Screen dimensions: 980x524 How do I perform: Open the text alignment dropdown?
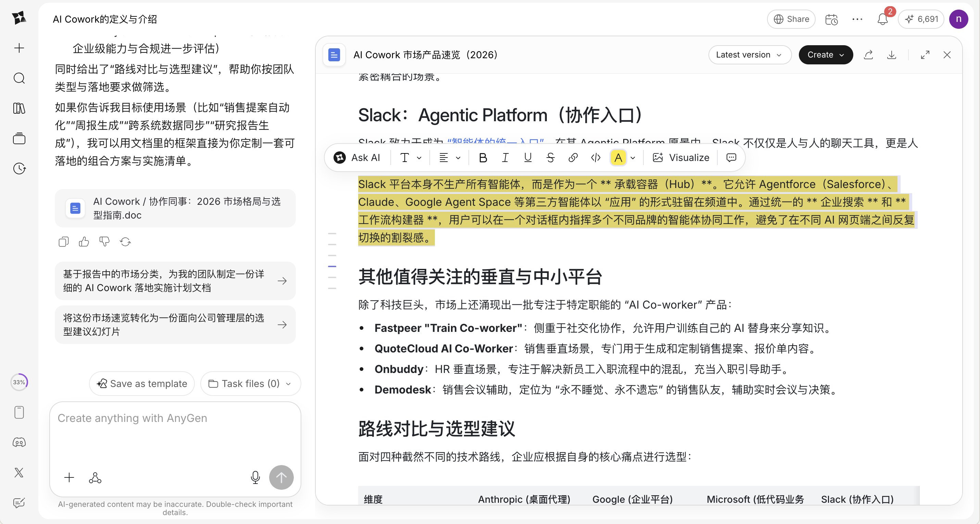[449, 157]
